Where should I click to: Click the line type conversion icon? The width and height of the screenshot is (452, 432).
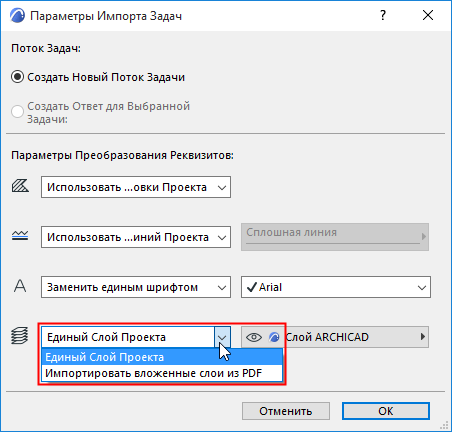pos(20,236)
